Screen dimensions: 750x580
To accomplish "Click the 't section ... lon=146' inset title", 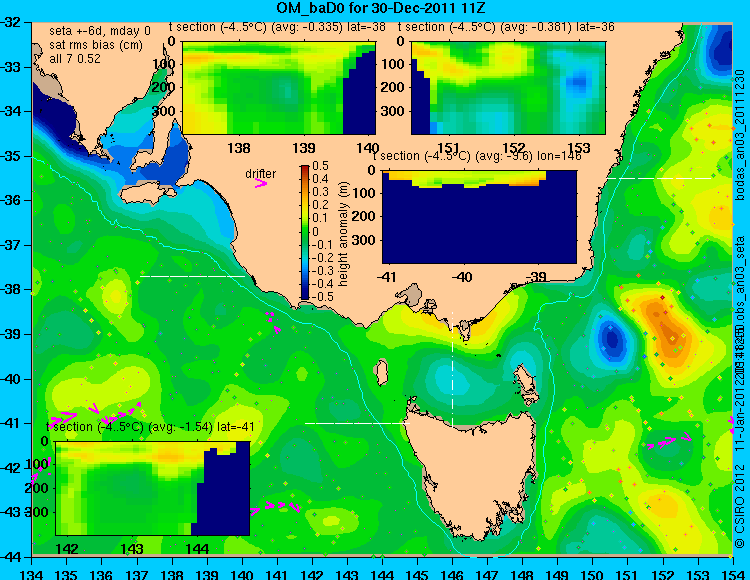I will [x=477, y=156].
